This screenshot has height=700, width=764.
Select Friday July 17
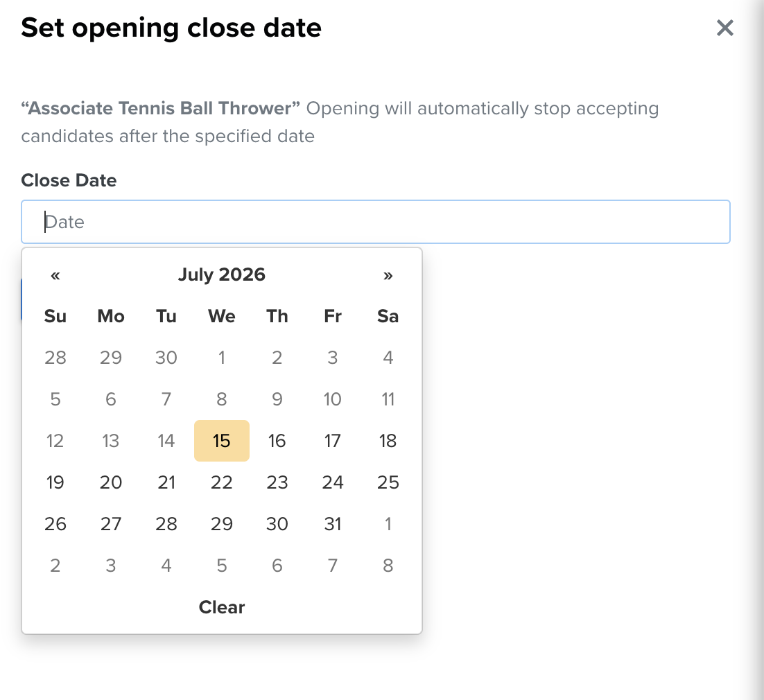tap(332, 441)
